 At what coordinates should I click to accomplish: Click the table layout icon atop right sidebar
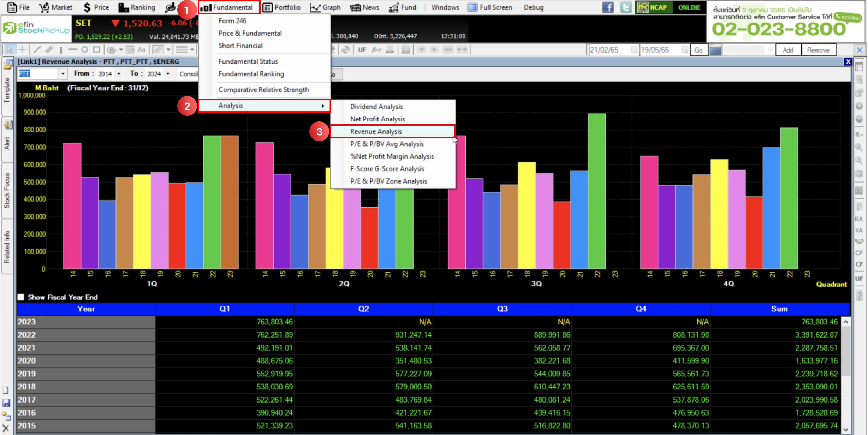click(x=859, y=66)
